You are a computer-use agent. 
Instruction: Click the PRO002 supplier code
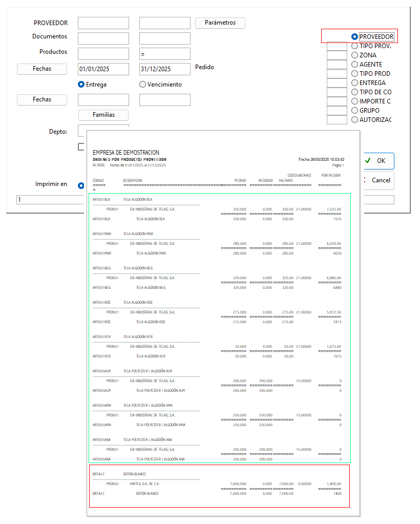click(113, 484)
